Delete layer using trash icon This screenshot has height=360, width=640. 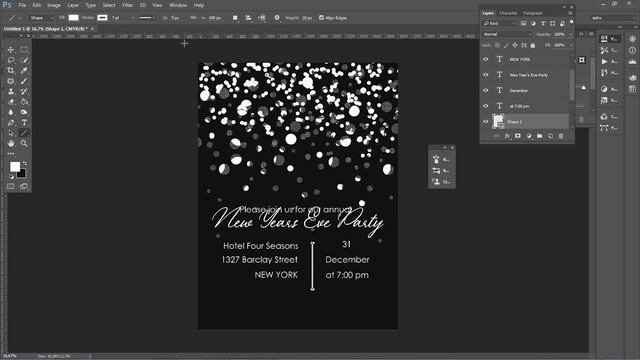pyautogui.click(x=561, y=136)
